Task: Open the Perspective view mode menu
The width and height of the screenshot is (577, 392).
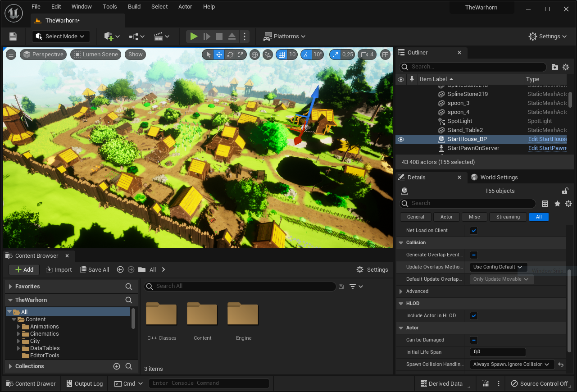Action: coord(43,55)
